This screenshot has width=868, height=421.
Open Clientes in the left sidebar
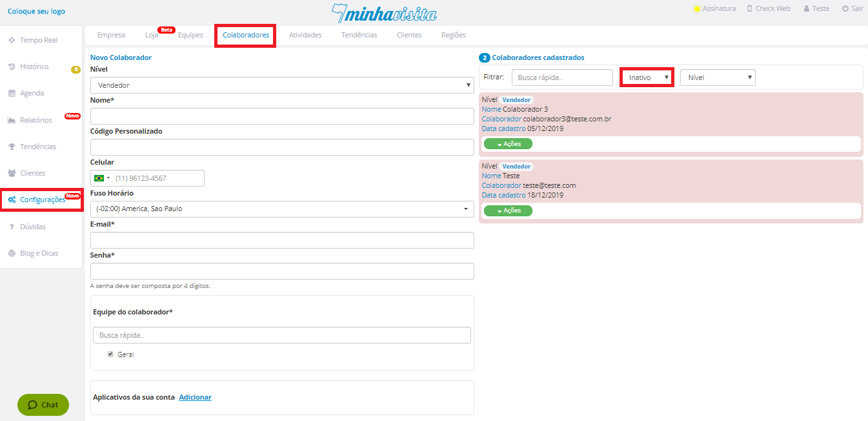[x=32, y=173]
